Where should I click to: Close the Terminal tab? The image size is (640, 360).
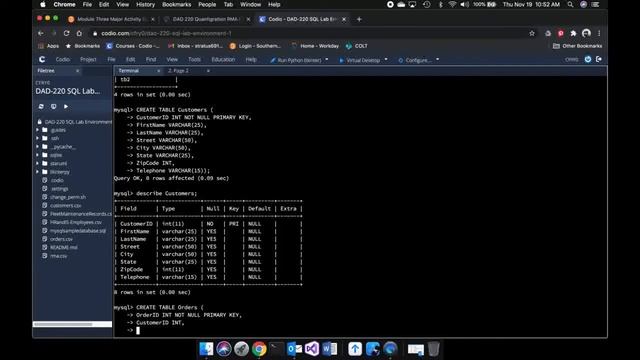(158, 71)
